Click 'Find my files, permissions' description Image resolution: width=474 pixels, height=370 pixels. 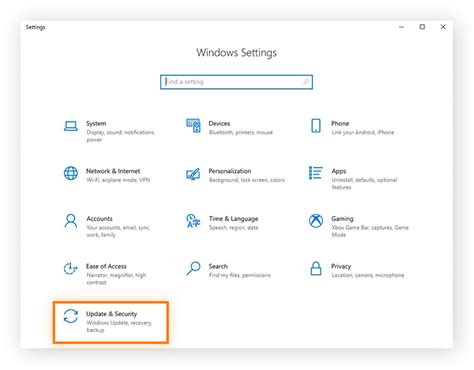pyautogui.click(x=240, y=275)
